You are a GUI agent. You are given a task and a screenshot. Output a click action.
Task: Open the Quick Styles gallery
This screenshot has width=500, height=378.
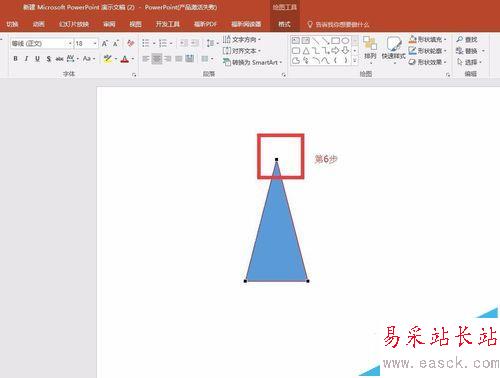coord(394,50)
